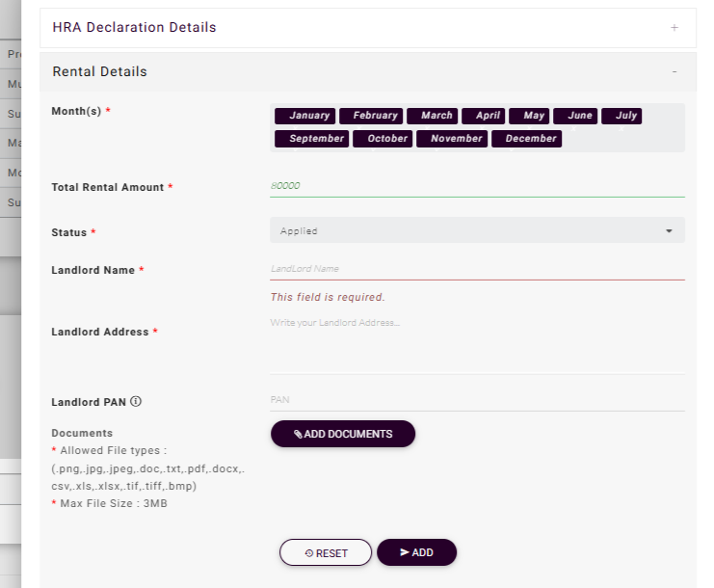This screenshot has width=714, height=588.
Task: Click the Add Documents button
Action: pyautogui.click(x=343, y=434)
